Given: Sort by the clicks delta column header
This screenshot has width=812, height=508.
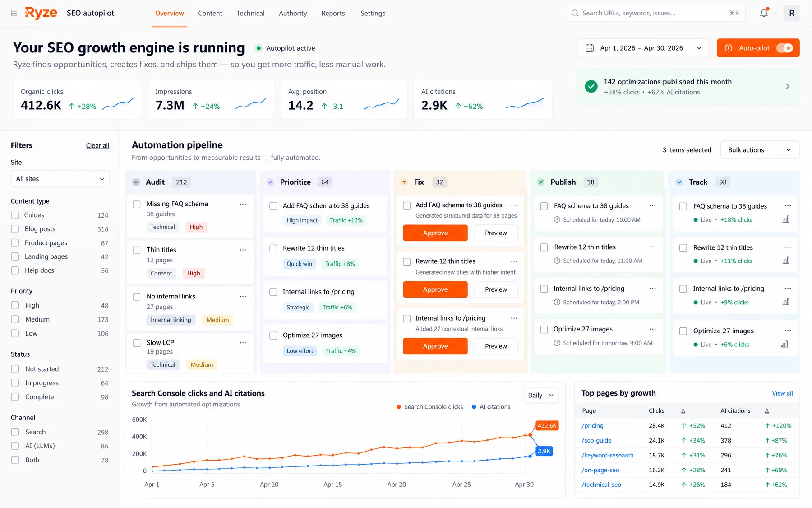Looking at the screenshot, I should coord(683,411).
